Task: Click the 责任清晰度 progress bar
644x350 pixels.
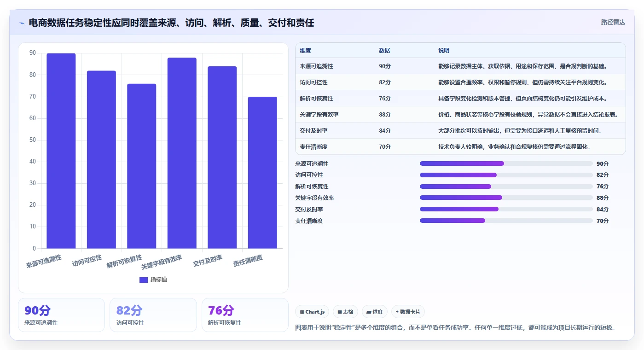Action: (506, 221)
